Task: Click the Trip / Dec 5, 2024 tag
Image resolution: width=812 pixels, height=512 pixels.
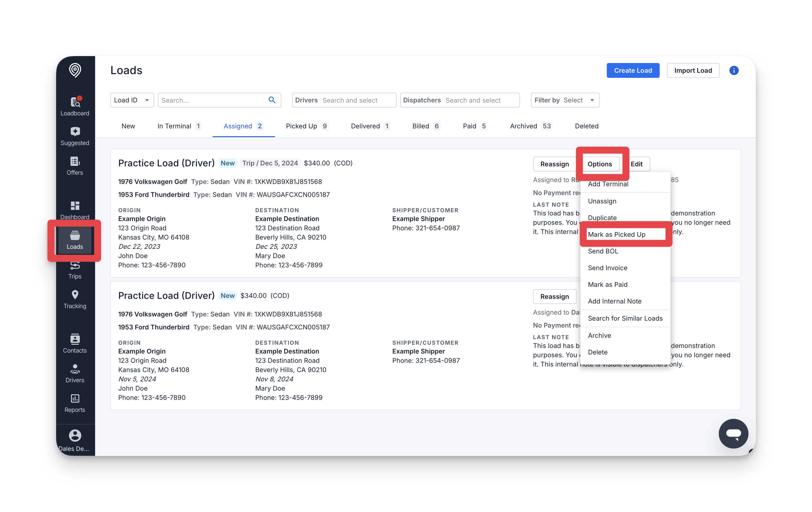Action: pyautogui.click(x=270, y=163)
